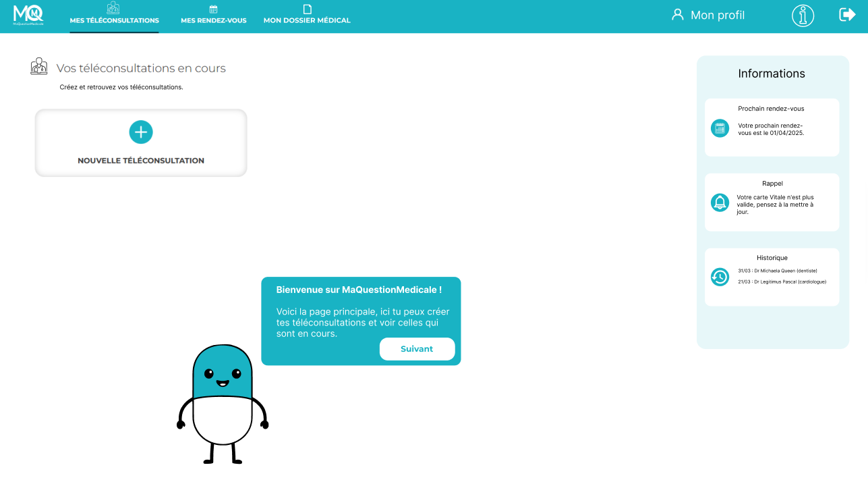This screenshot has width=868, height=480.
Task: Click the bell icon in the Rappel card
Action: click(x=720, y=203)
